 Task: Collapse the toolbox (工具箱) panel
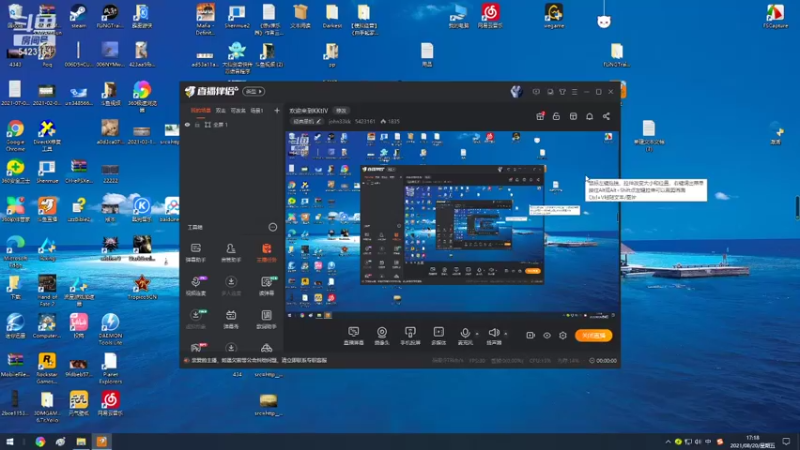point(272,227)
